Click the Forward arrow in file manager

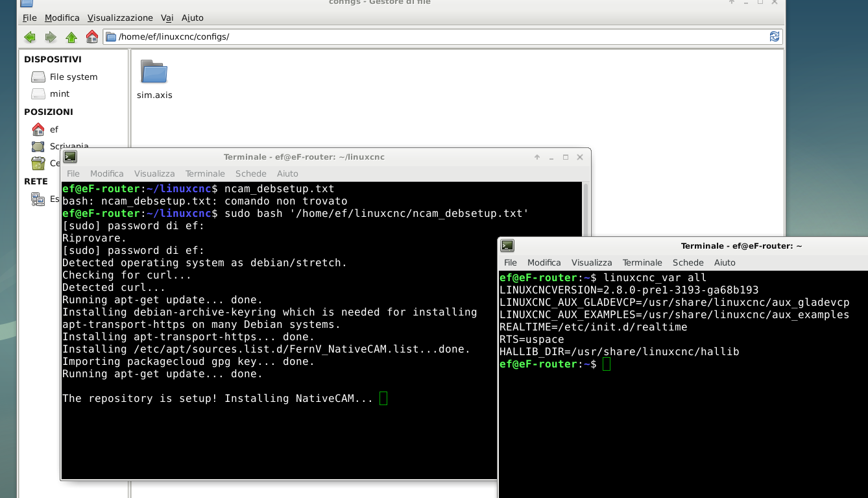(x=50, y=37)
